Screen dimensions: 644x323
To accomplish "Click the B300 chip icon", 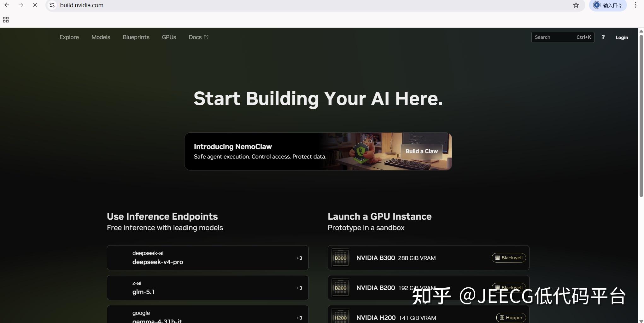I will (x=341, y=258).
